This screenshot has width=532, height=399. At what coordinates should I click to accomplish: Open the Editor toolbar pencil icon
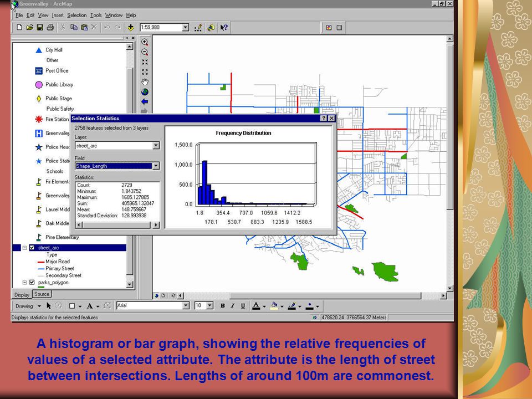pos(198,28)
